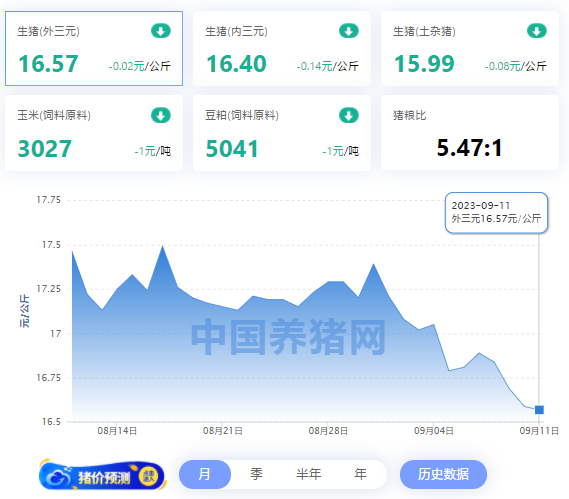This screenshot has height=499, width=569.
Task: Click yellow round badge on 猪价预测 banner
Action: (149, 476)
